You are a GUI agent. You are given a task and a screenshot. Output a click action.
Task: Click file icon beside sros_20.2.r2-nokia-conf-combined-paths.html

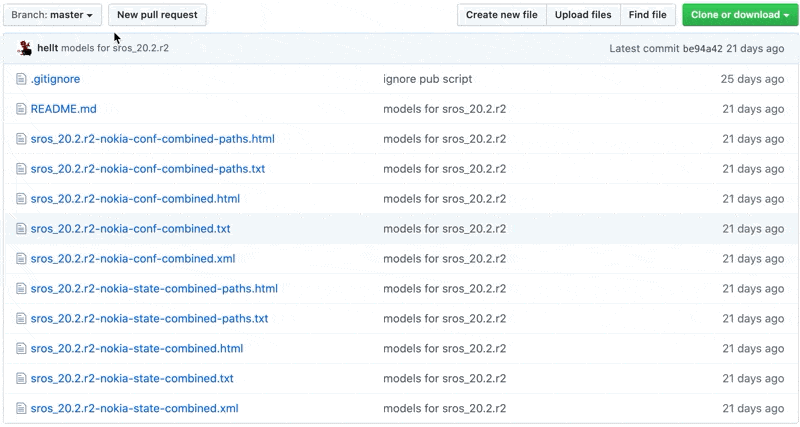click(21, 139)
